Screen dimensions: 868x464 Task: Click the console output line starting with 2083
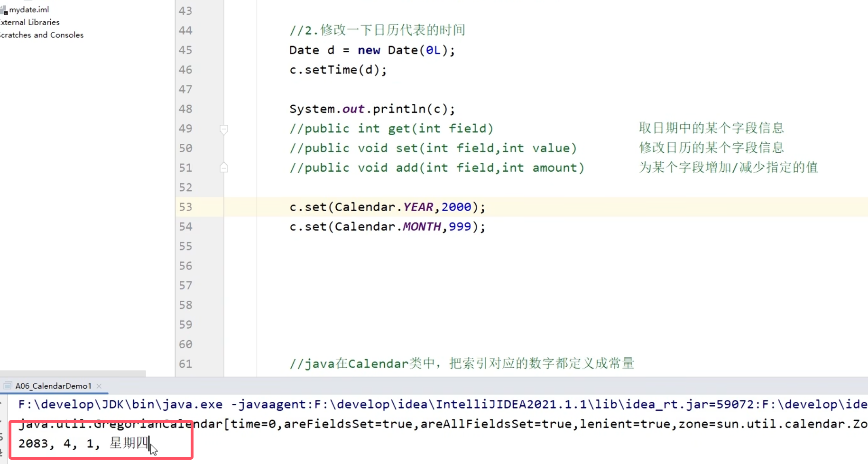pos(83,444)
